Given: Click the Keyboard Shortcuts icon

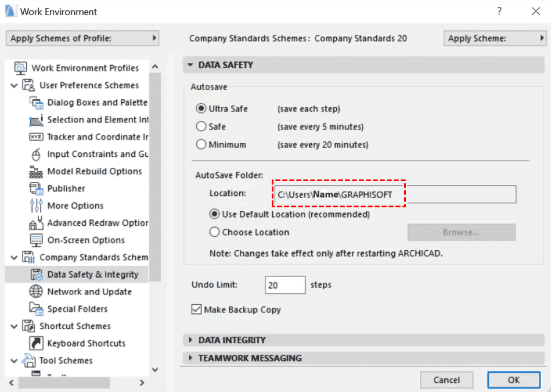Looking at the screenshot, I should click(x=37, y=343).
